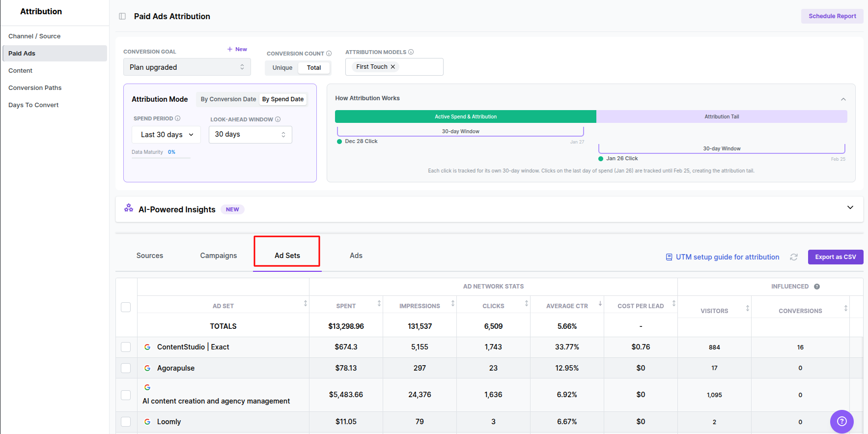Expand the AI-Powered Insights section

click(850, 207)
